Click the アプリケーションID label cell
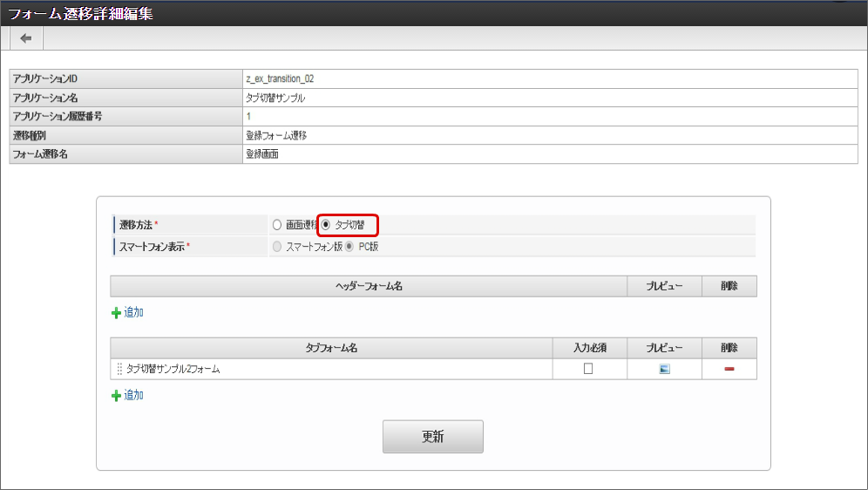 point(126,78)
